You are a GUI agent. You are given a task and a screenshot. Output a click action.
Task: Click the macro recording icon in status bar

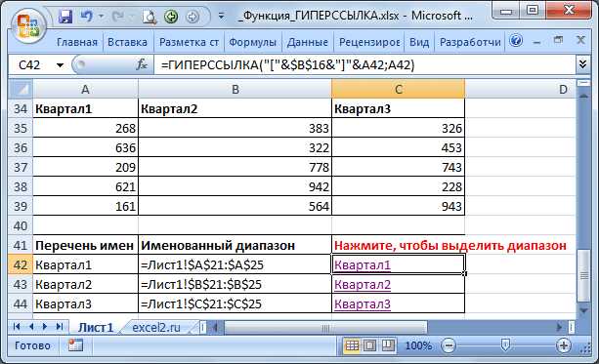click(75, 345)
